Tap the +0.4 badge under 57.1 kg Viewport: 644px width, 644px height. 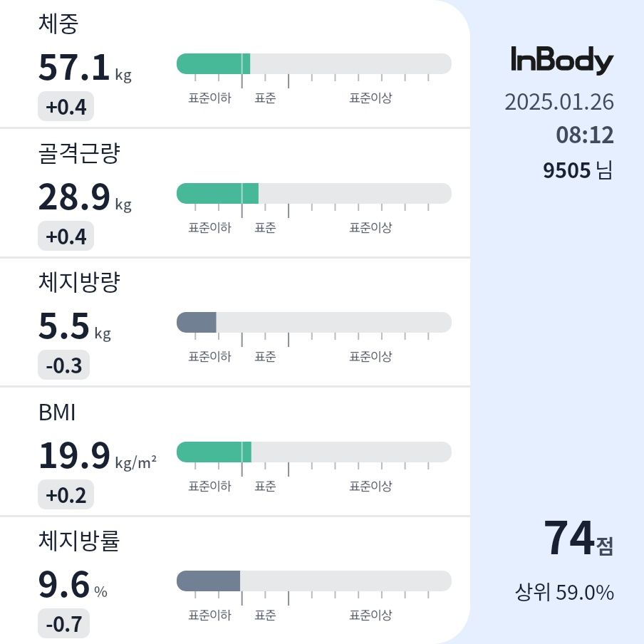(x=66, y=107)
